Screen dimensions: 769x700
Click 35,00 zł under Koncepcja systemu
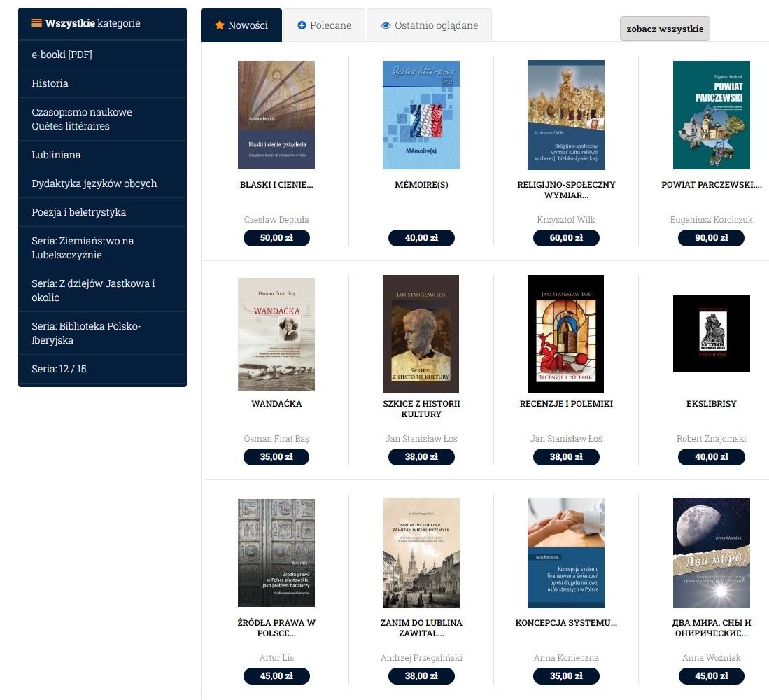566,676
